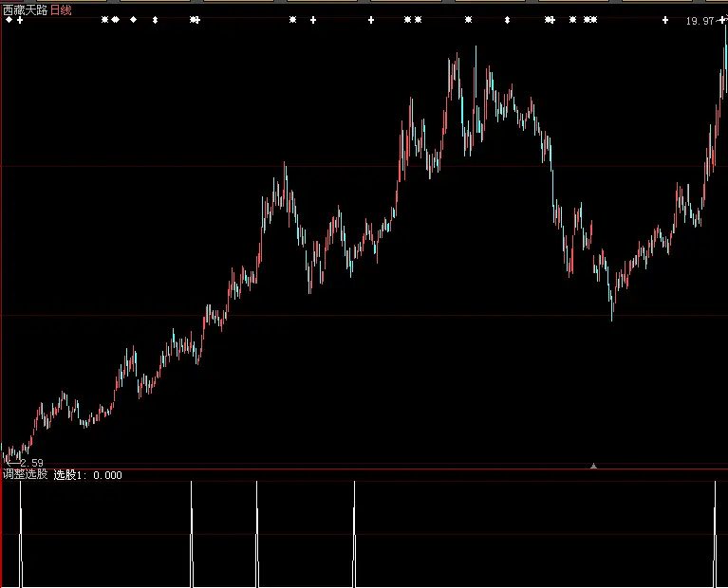
Task: Click the 19.97 high price label
Action: [x=700, y=21]
